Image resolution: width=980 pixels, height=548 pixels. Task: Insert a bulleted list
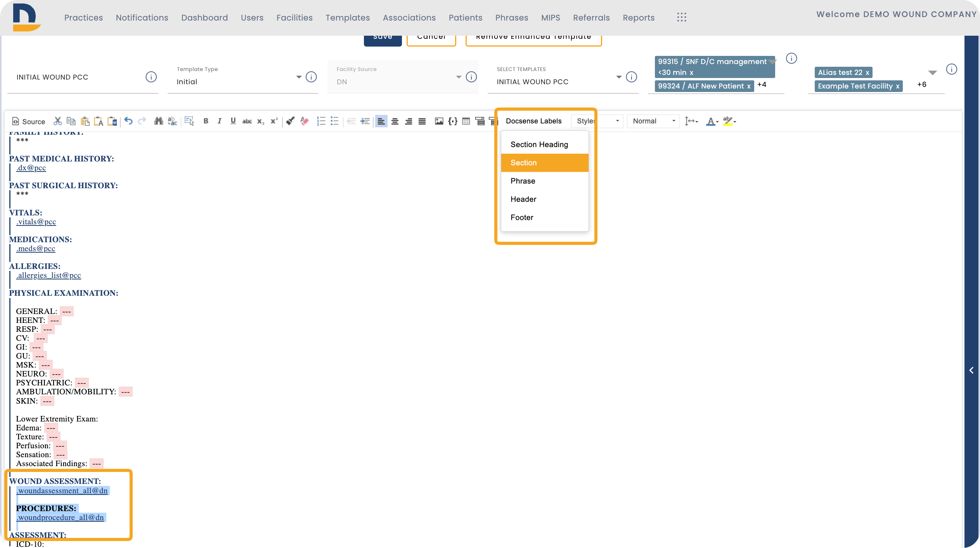[x=334, y=121]
